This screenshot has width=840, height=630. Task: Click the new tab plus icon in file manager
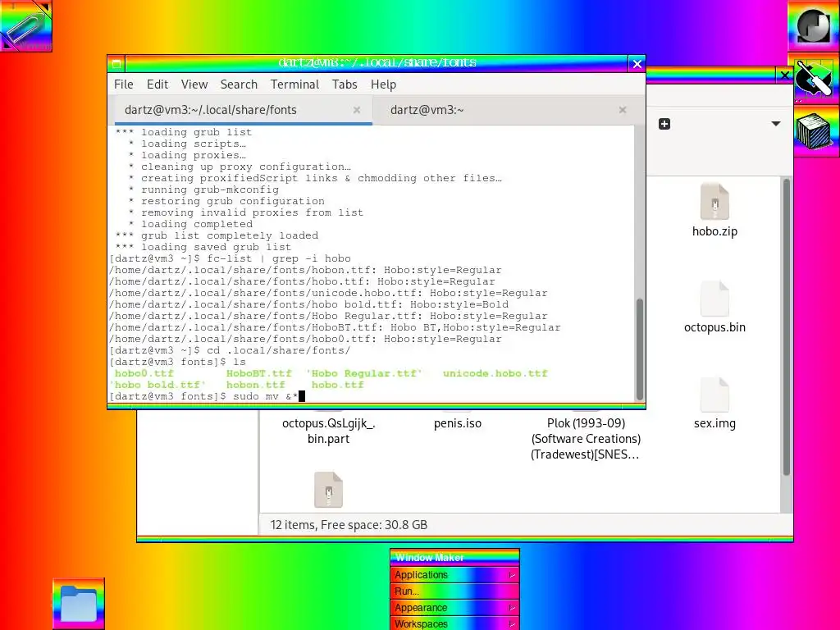(664, 125)
